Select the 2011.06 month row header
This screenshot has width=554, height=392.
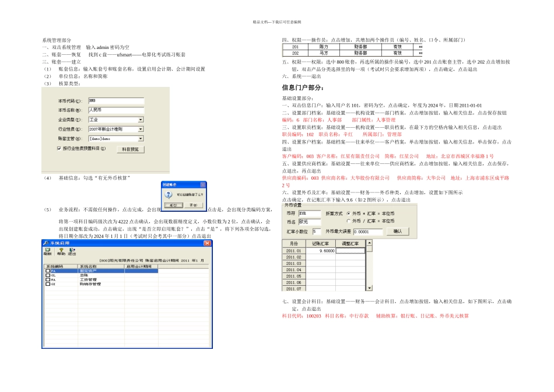tap(294, 282)
